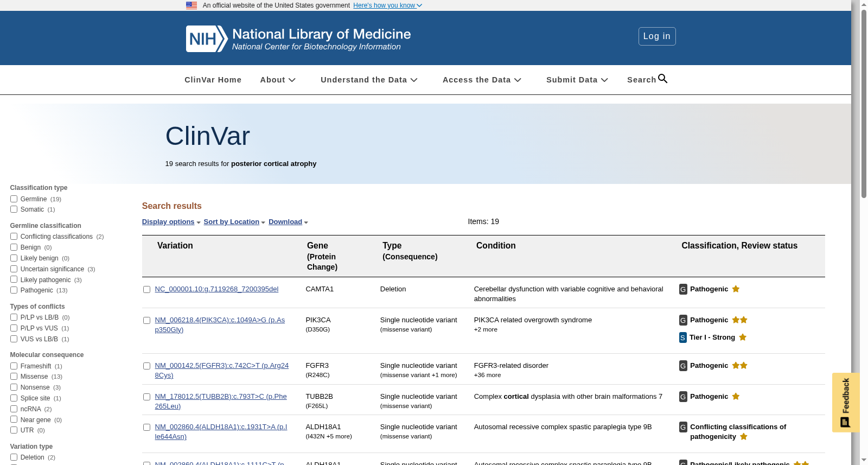Click the G badge in the CAMTA1 row
The width and height of the screenshot is (868, 465).
pos(683,289)
